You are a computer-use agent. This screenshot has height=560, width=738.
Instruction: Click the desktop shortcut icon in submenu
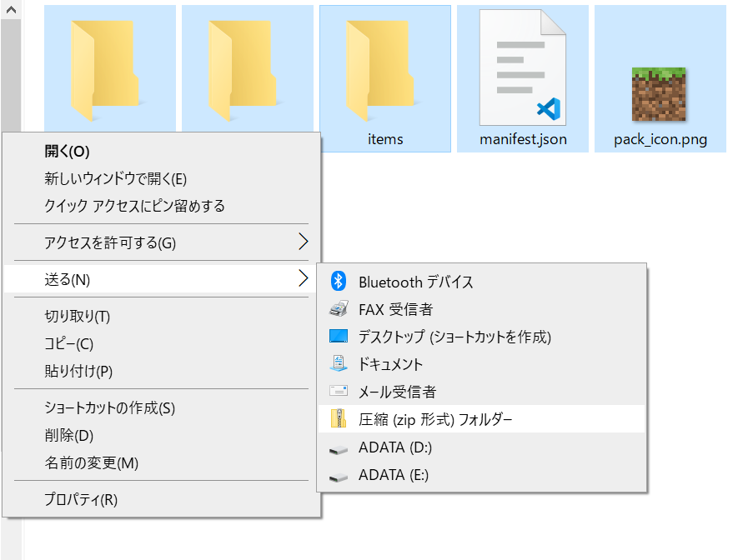tap(339, 336)
